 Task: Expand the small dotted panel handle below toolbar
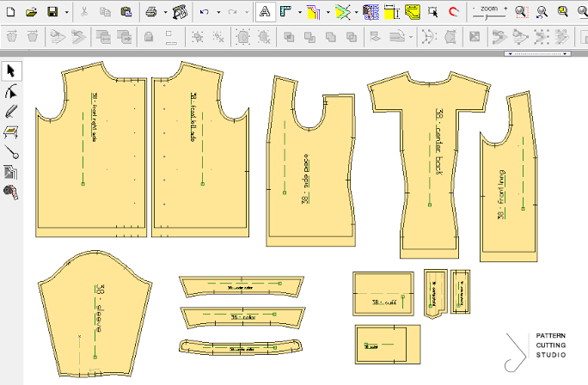(537, 53)
